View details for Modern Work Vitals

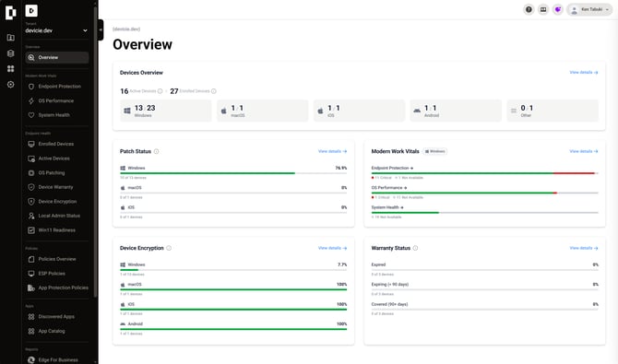click(x=584, y=151)
